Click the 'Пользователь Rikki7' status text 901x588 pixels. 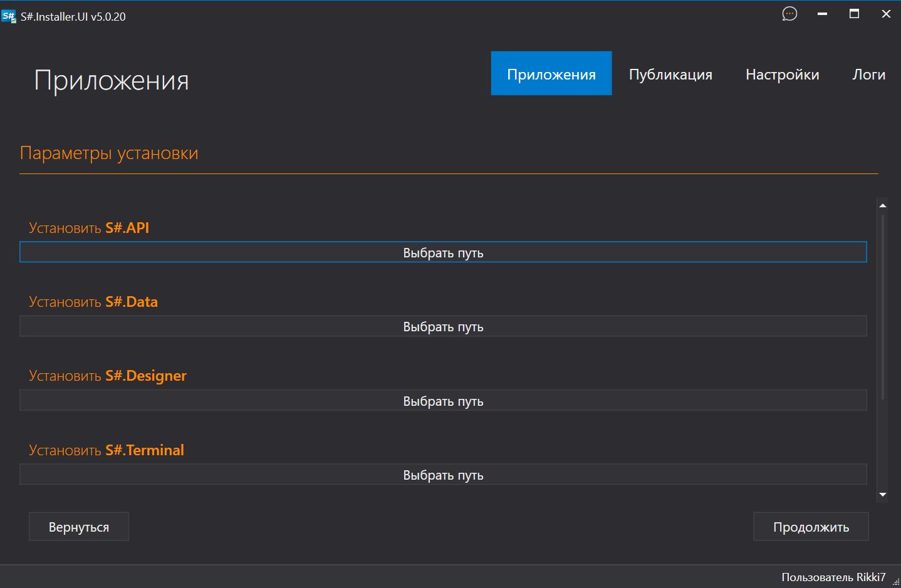(x=833, y=577)
